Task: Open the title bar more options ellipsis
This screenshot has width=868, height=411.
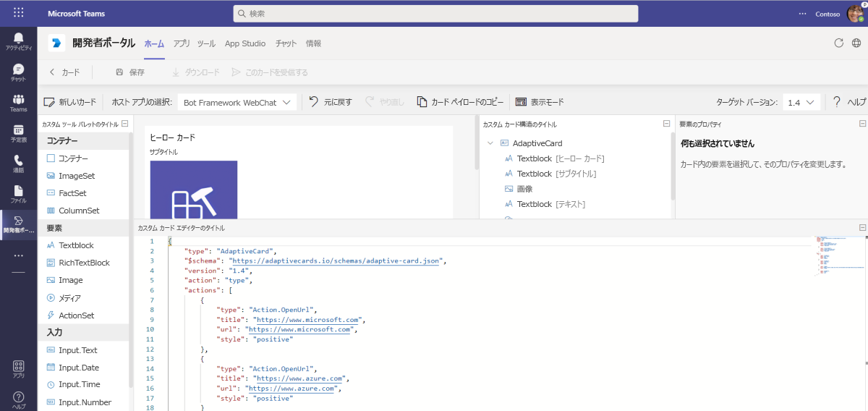Action: tap(802, 13)
